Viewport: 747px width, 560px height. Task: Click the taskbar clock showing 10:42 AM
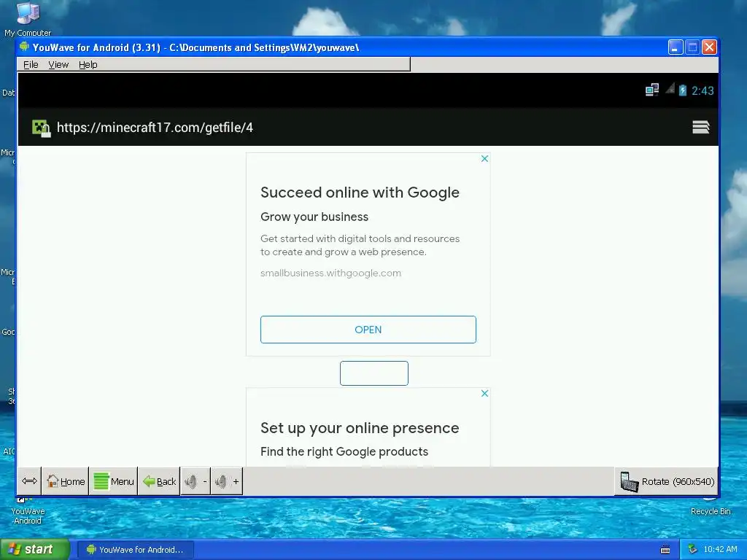coord(720,549)
